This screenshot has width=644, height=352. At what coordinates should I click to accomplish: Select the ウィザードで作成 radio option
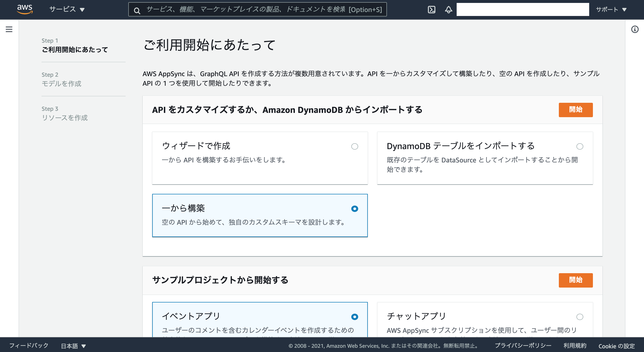tap(354, 146)
